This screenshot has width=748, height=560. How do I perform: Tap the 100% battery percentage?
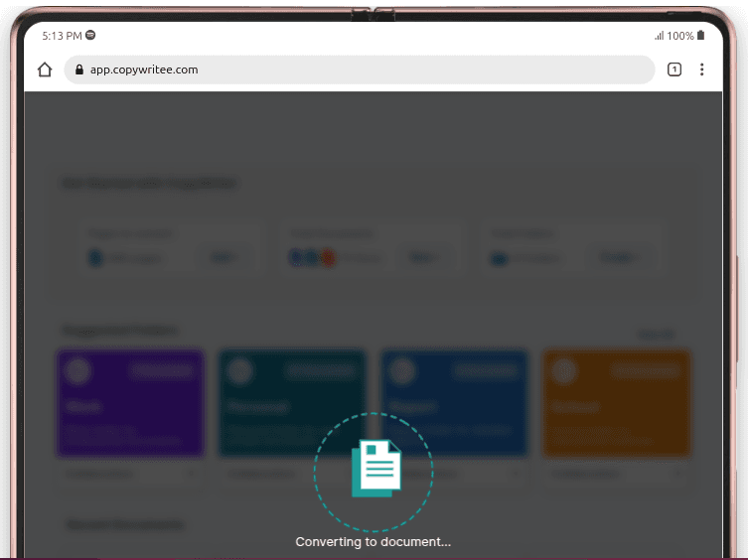[680, 36]
